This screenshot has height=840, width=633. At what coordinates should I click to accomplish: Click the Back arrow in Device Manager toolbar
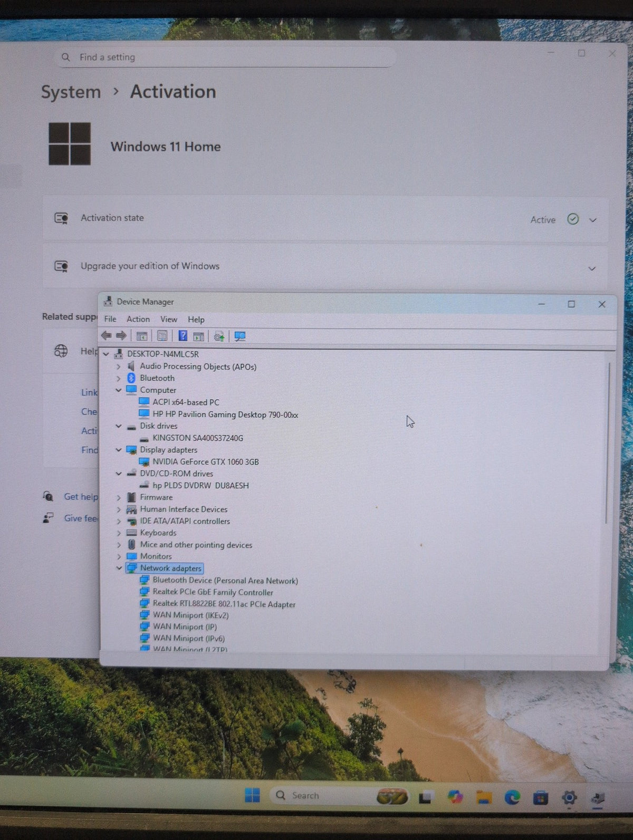106,336
